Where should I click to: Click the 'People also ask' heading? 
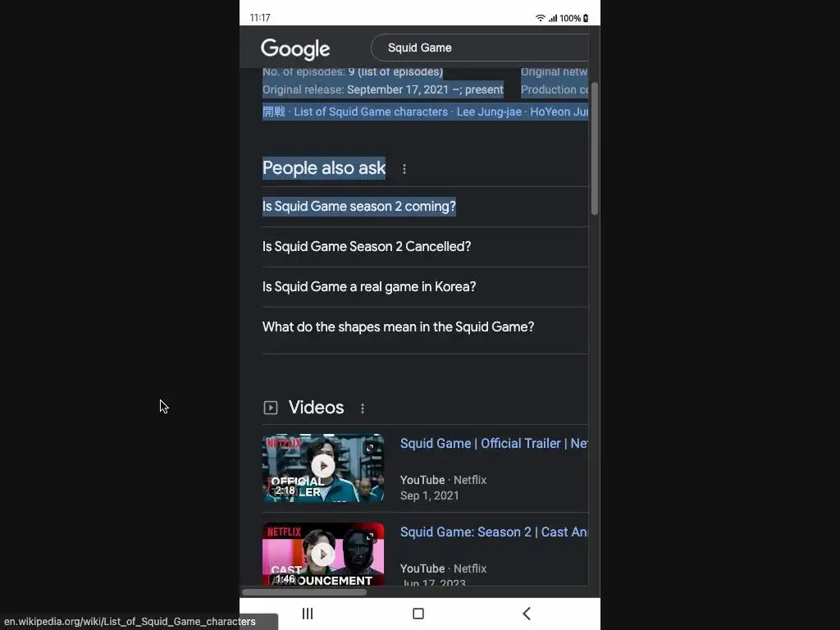click(323, 168)
